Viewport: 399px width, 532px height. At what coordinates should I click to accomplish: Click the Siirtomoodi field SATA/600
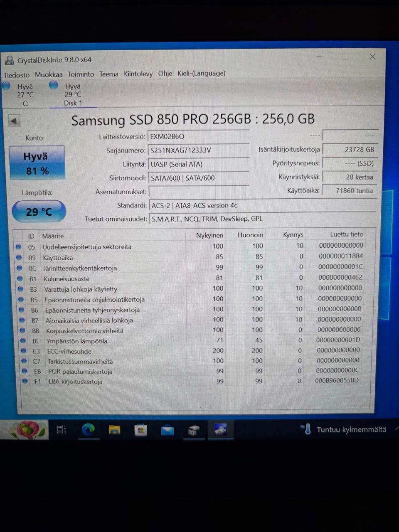(x=199, y=178)
